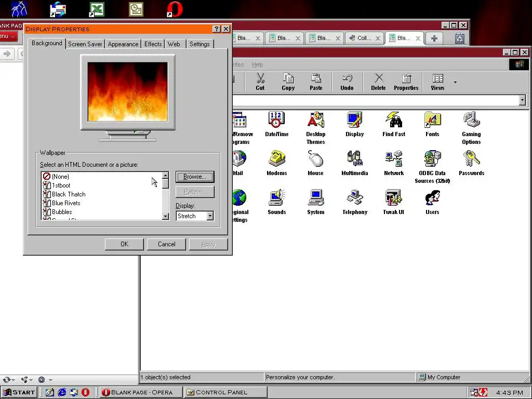Open the Start menu
Screen dimensions: 532x399
coord(19,392)
